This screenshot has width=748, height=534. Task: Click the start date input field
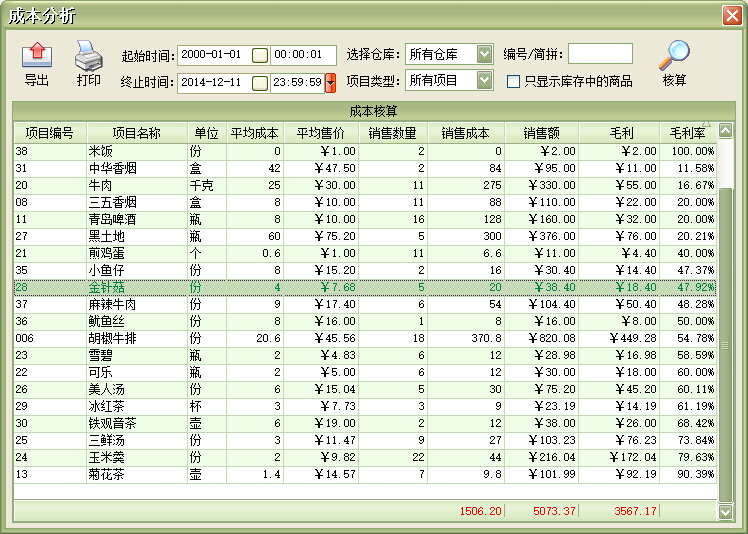(212, 55)
